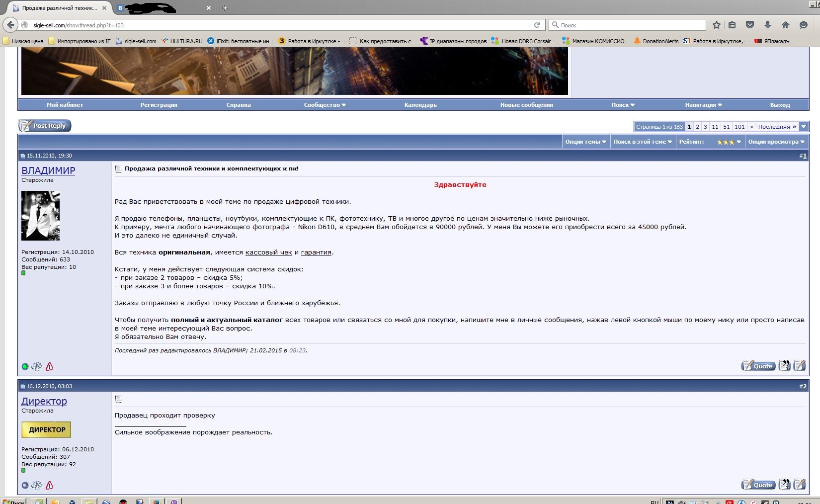This screenshot has height=504, width=820.
Task: Open the Сообщество menu in navigation bar
Action: [325, 105]
